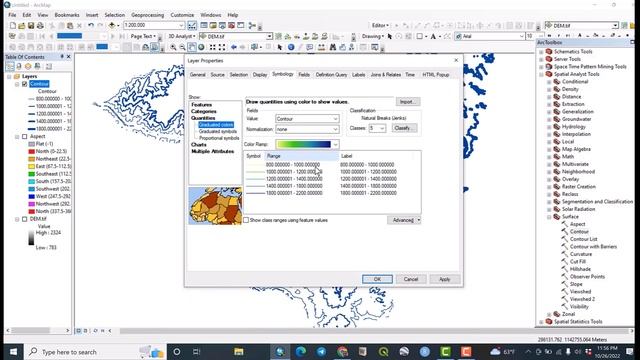Viewport: 640px width, 360px height.
Task: Click the Undo arrow icon
Action: (91, 25)
